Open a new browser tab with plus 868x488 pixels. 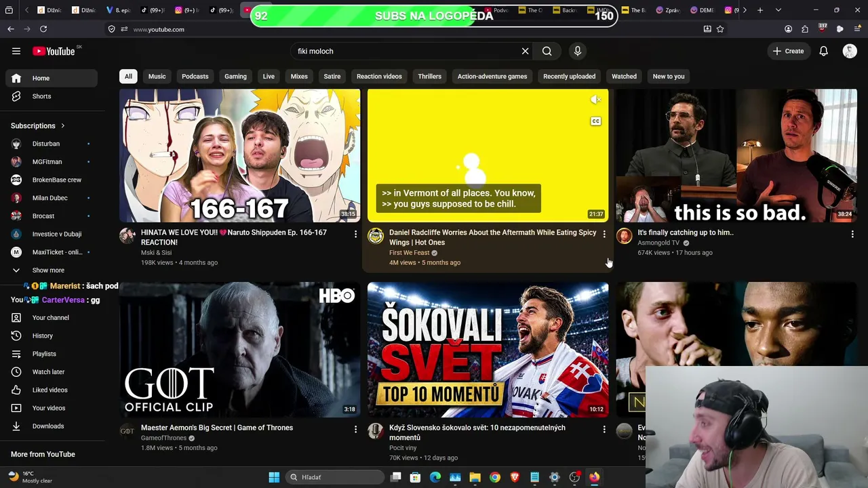[760, 10]
